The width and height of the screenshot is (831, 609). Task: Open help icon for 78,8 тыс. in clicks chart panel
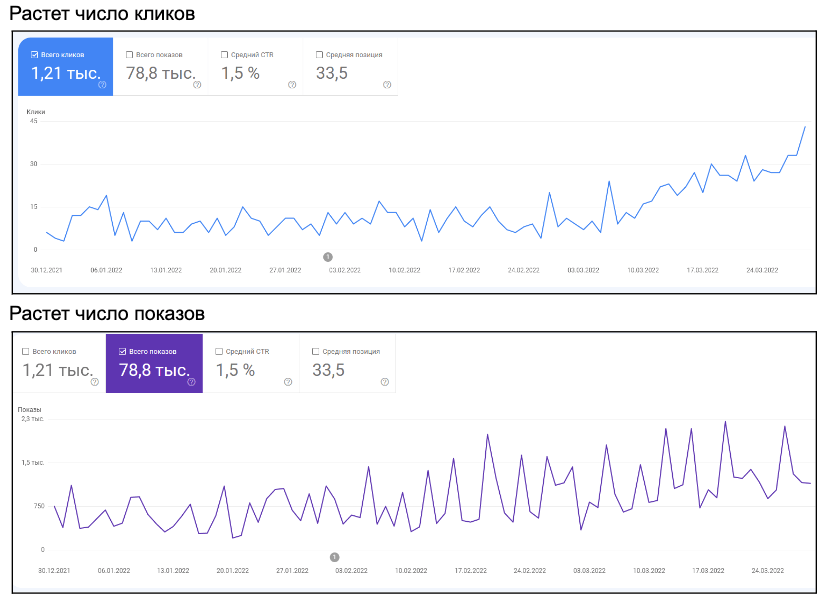click(197, 85)
